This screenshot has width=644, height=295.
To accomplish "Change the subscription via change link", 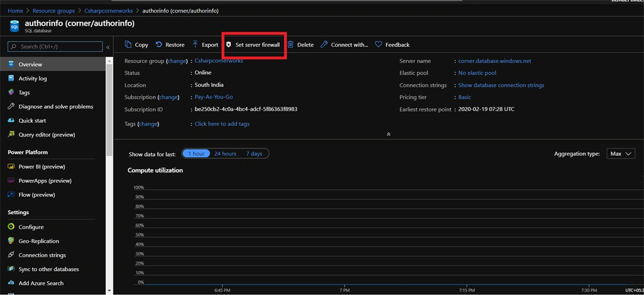I will [169, 97].
